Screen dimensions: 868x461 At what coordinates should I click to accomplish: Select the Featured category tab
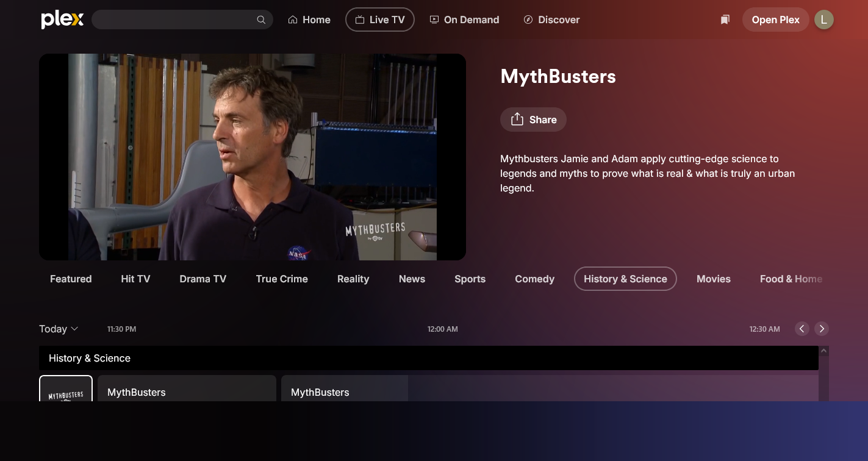pos(71,279)
